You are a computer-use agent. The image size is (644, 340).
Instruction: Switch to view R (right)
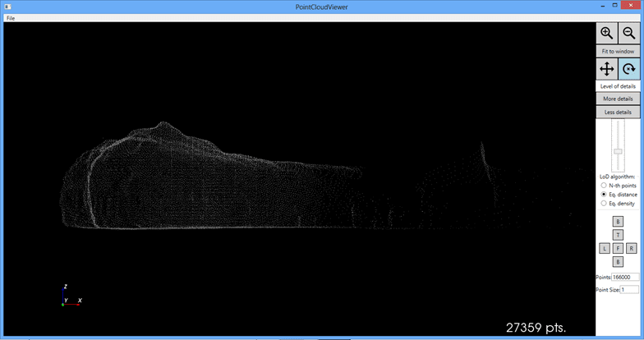click(x=631, y=248)
